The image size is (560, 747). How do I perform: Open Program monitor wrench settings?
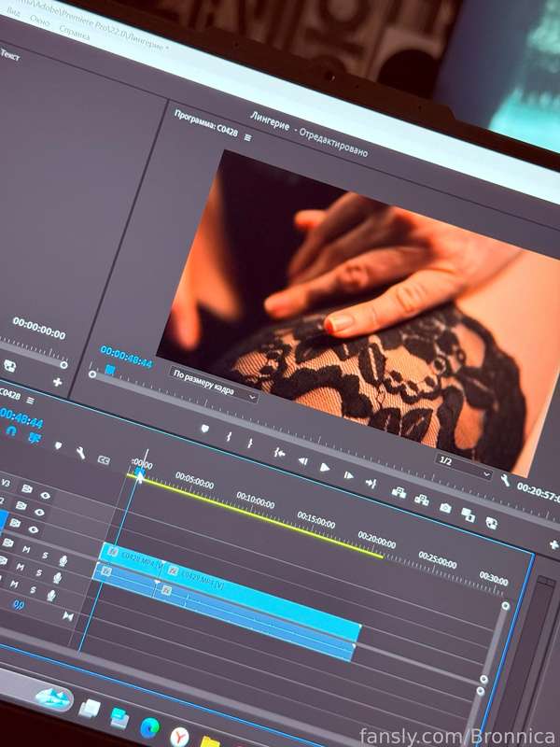(505, 480)
